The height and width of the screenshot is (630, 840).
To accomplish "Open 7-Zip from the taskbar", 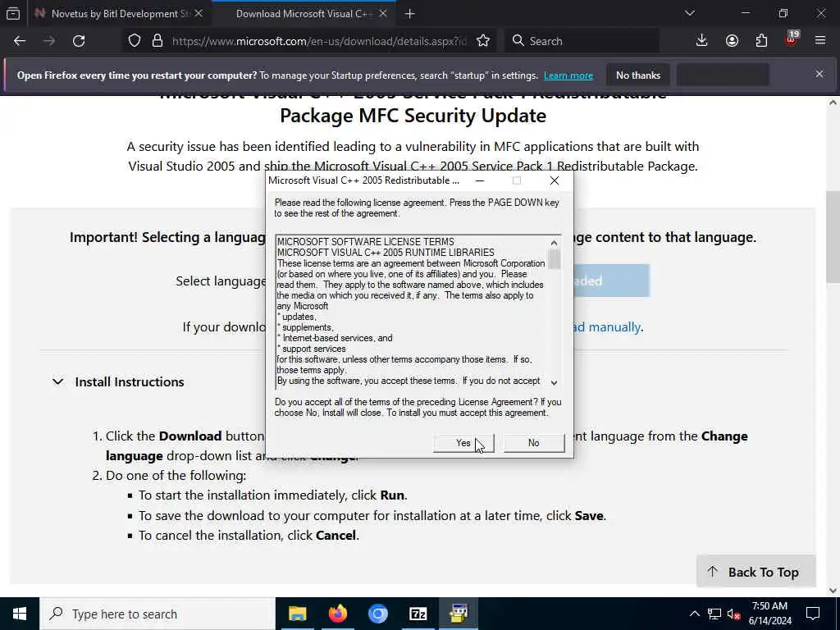I will 418,614.
